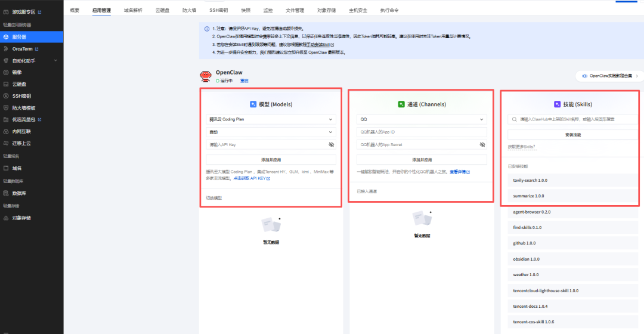Select the agent-browser 0.2.0 skill row

tap(573, 212)
